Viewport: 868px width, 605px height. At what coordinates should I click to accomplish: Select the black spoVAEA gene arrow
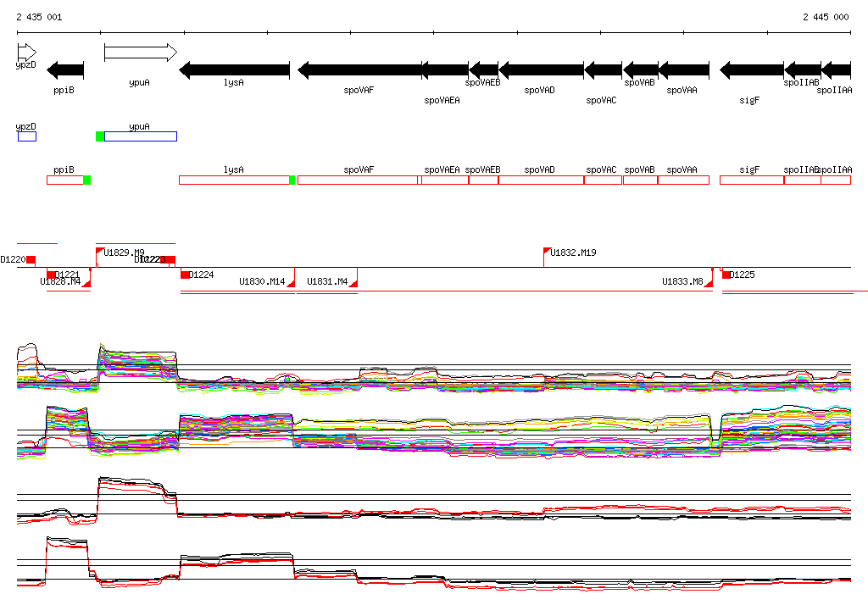[x=445, y=70]
